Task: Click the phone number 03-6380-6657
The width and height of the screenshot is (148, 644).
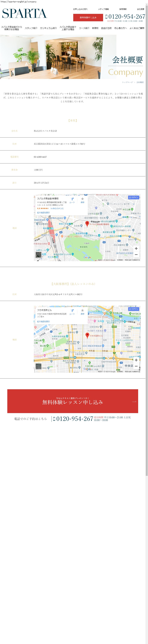Action: [x=40, y=157]
